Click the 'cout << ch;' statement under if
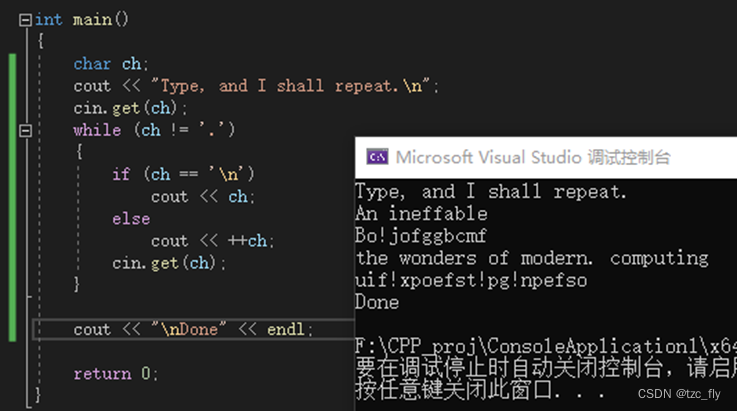 (x=203, y=197)
